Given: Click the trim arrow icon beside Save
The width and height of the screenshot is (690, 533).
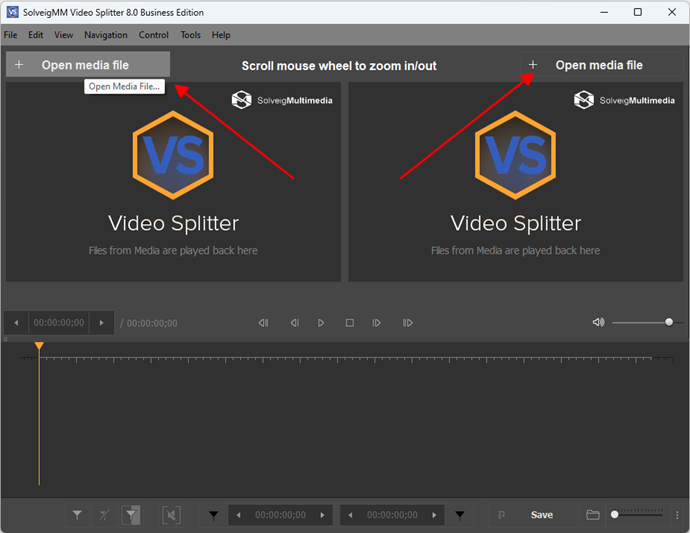Looking at the screenshot, I should (x=501, y=515).
